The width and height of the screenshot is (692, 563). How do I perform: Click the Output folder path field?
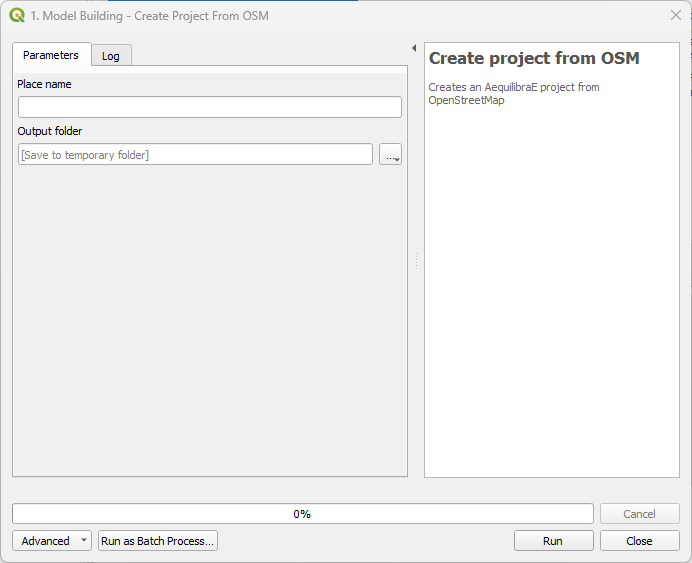point(195,154)
